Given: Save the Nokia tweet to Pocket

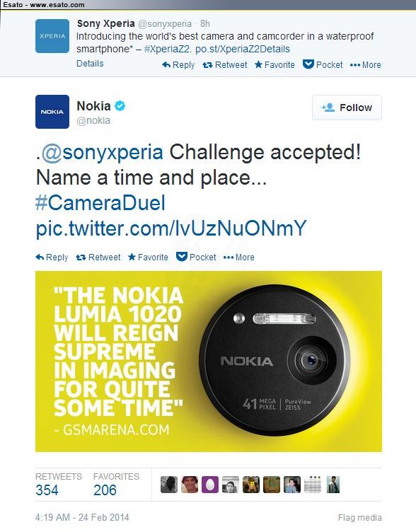Looking at the screenshot, I should 196,258.
